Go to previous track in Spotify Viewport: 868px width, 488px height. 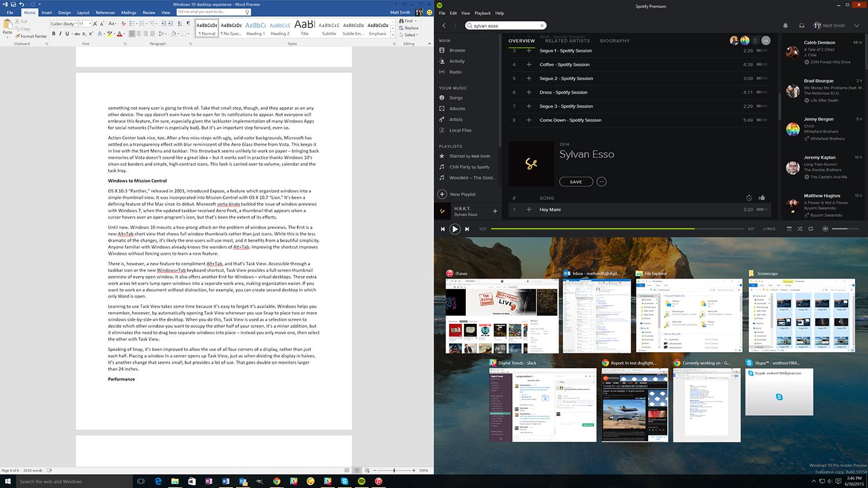point(443,229)
